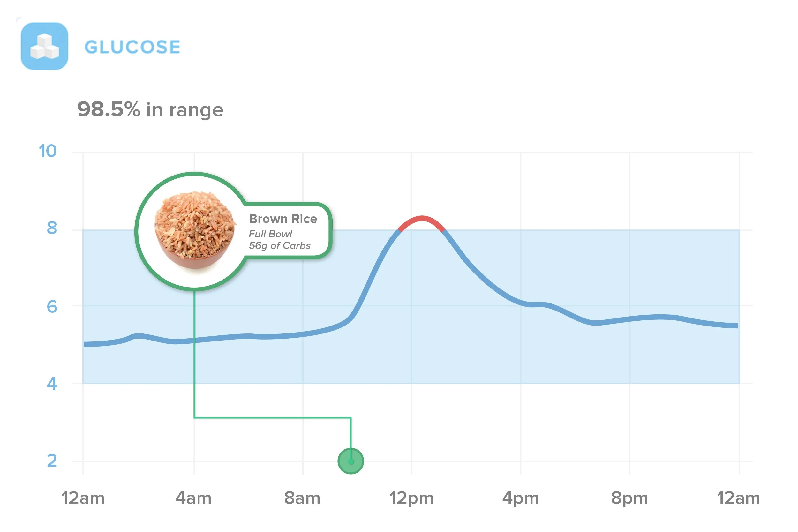This screenshot has width=798, height=532.
Task: Click the 2 value on glucose axis
Action: pyautogui.click(x=52, y=461)
